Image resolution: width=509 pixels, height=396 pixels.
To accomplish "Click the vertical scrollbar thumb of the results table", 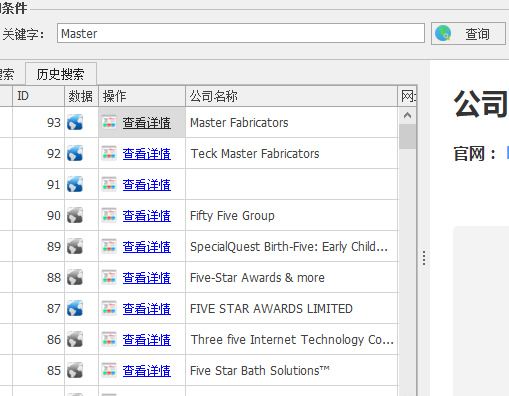I will click(x=407, y=136).
